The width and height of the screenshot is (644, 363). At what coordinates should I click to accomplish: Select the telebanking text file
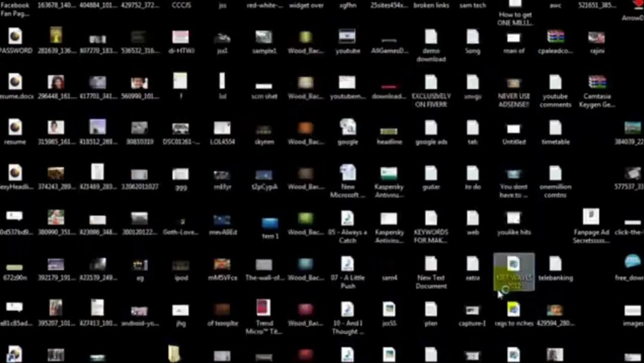[x=555, y=263]
